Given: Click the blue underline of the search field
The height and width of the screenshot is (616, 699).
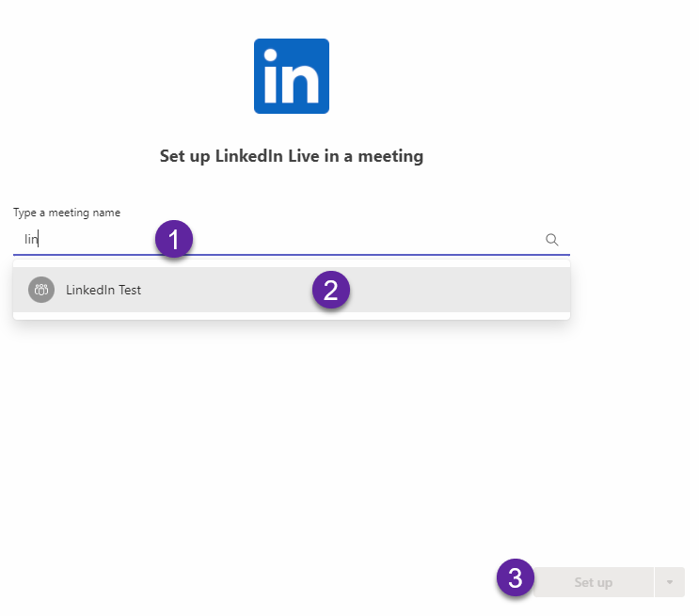Looking at the screenshot, I should tap(292, 255).
